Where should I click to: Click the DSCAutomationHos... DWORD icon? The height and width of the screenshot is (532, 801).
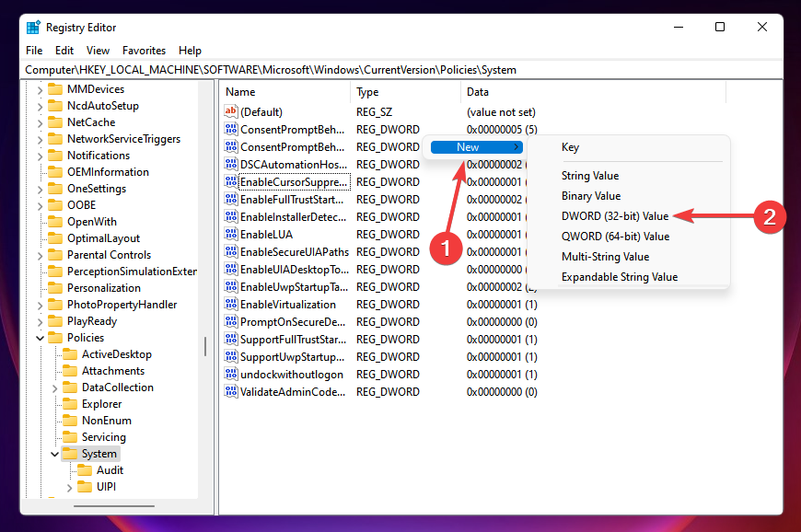tap(231, 164)
